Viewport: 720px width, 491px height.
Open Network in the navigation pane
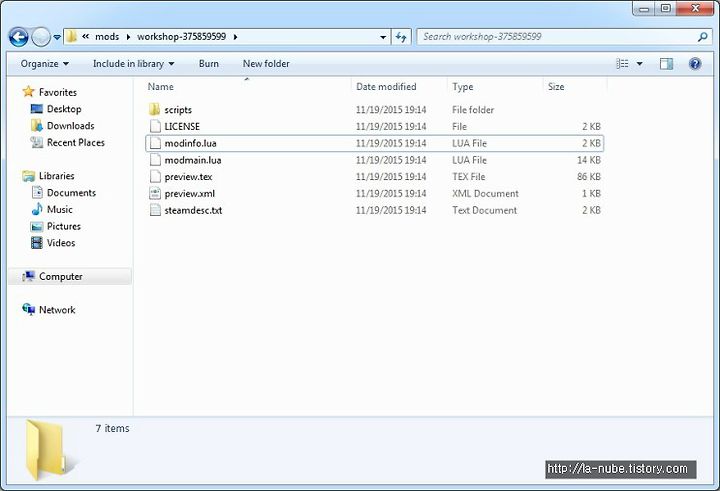tap(57, 310)
